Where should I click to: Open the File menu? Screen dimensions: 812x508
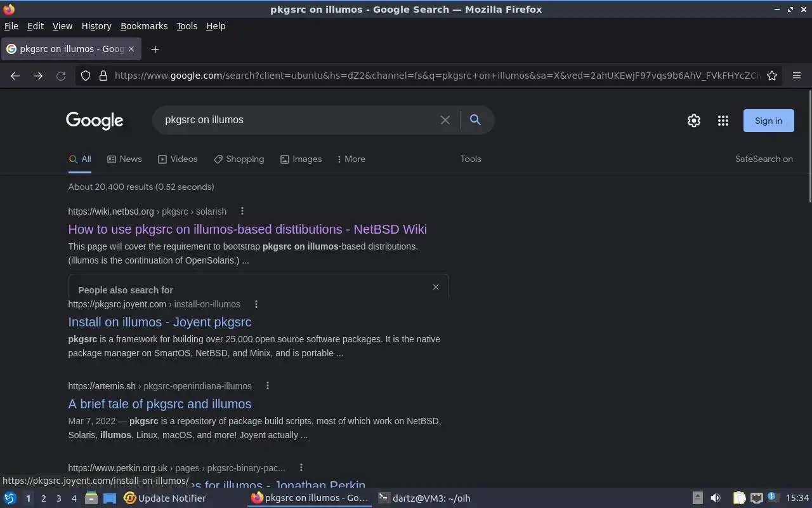[x=11, y=26]
